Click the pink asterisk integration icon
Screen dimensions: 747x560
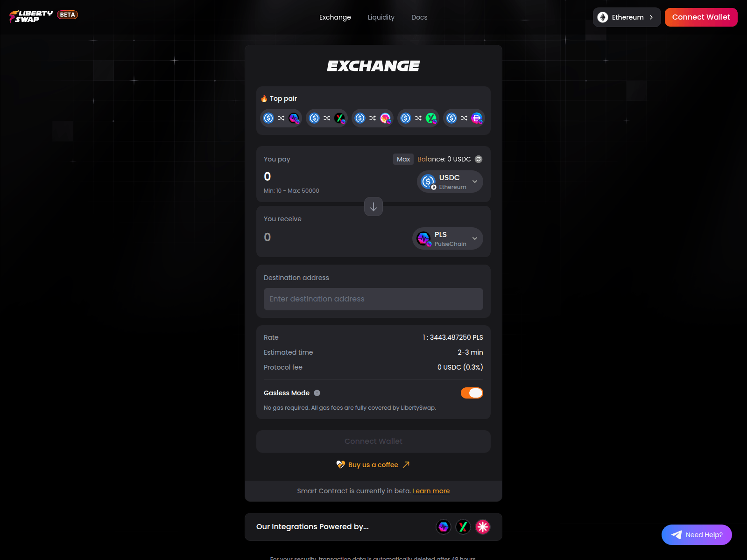point(482,527)
